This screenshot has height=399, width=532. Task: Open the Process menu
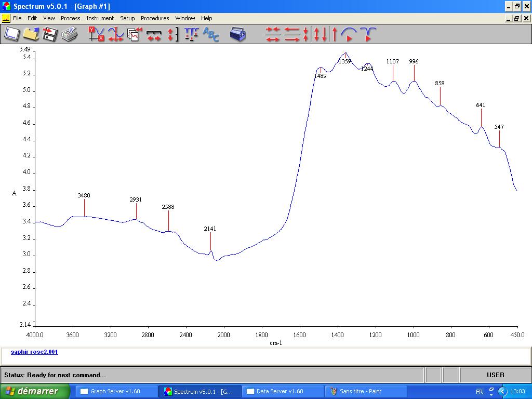pos(70,18)
